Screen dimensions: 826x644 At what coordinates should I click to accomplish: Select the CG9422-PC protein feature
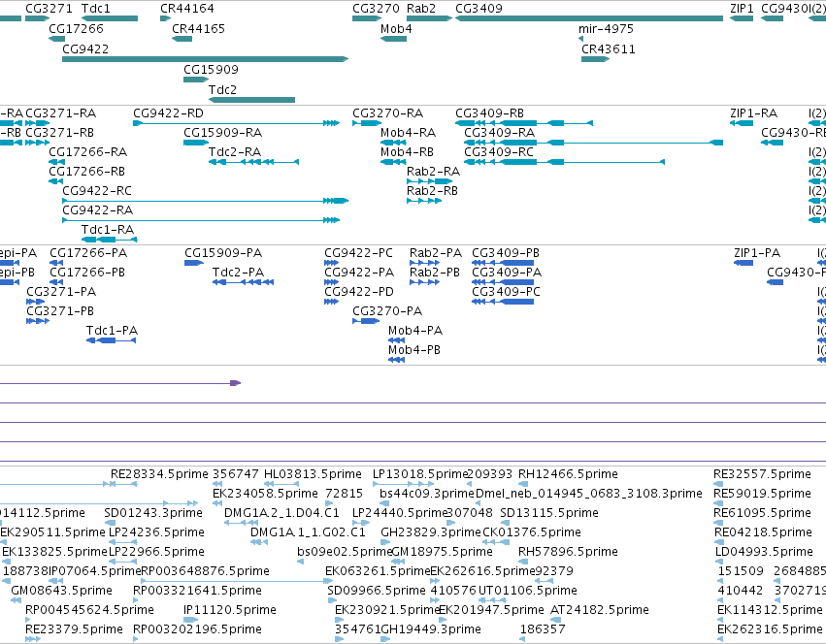[331, 263]
